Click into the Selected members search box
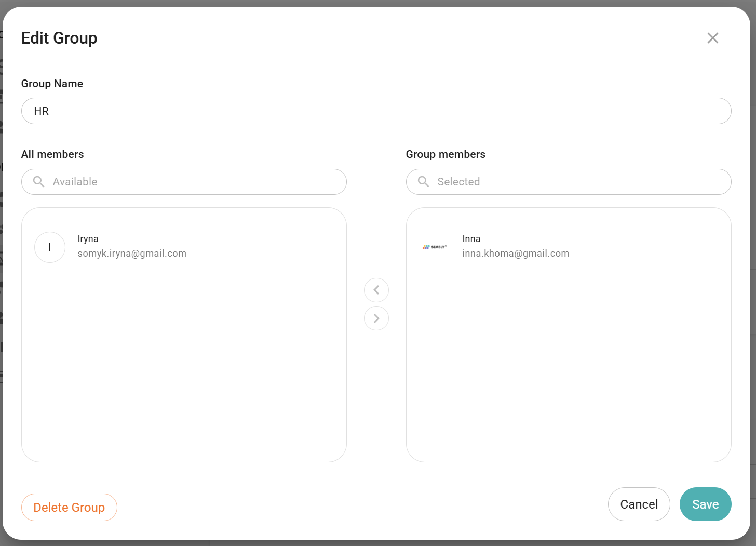The height and width of the screenshot is (546, 756). click(582, 182)
